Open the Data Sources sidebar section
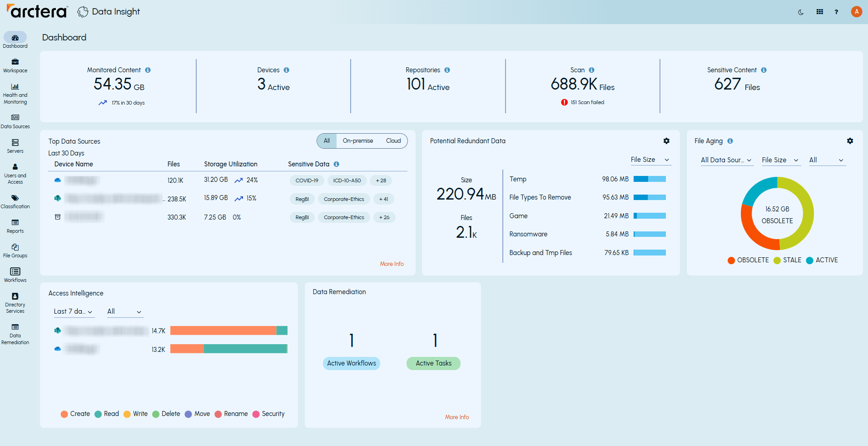The height and width of the screenshot is (446, 868). pyautogui.click(x=15, y=120)
